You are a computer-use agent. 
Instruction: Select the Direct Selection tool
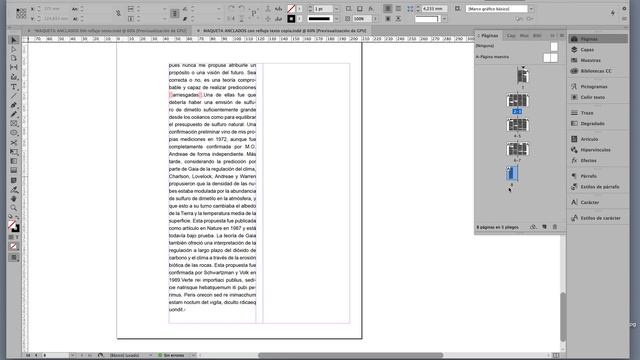[14, 49]
